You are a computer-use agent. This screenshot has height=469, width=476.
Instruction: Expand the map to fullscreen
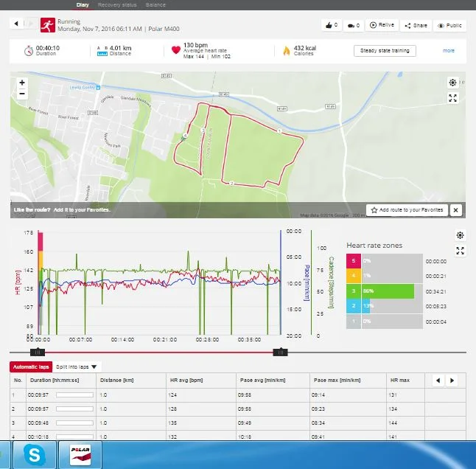coord(452,98)
